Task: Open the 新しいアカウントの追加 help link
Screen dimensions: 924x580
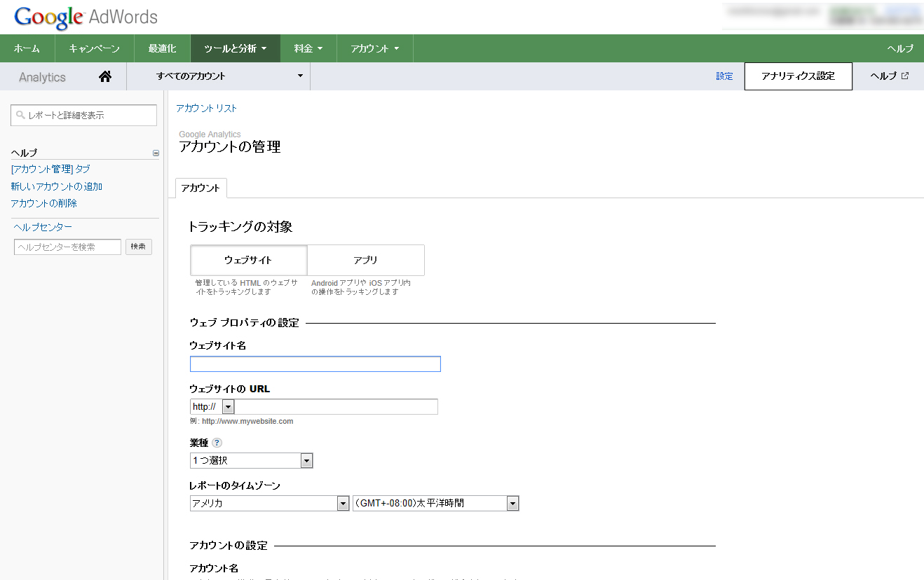Action: [x=57, y=186]
